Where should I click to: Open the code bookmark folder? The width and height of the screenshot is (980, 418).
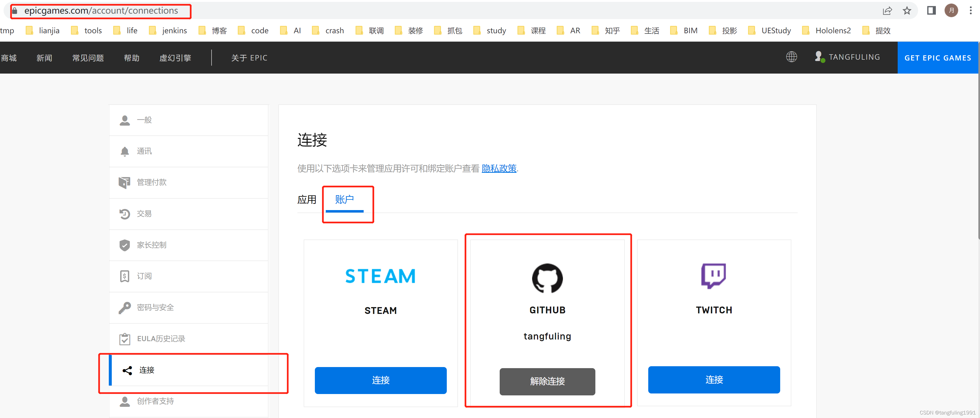coord(253,31)
